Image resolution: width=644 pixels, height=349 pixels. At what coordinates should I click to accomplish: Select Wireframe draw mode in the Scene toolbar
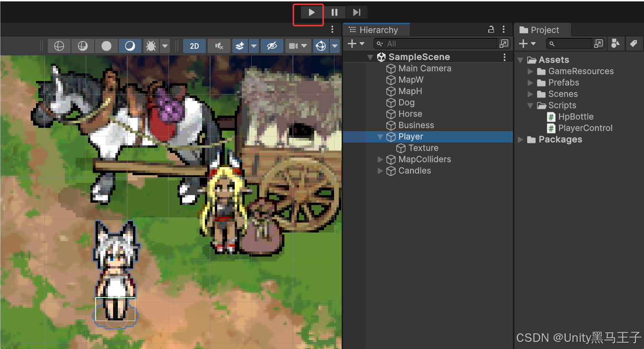(x=59, y=46)
